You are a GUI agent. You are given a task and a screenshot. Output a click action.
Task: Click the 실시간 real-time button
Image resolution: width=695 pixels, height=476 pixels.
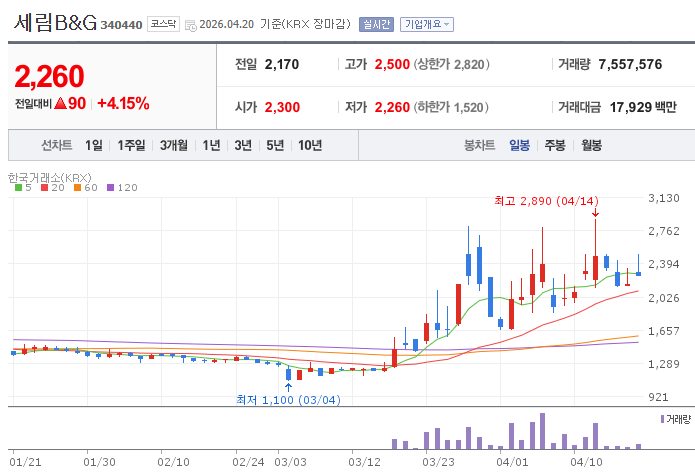tap(376, 24)
